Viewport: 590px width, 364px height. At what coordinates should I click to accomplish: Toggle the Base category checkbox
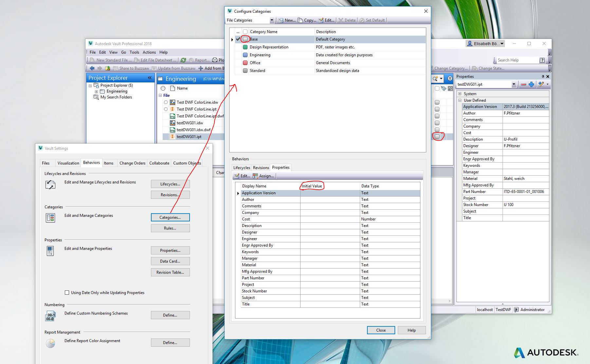(245, 39)
